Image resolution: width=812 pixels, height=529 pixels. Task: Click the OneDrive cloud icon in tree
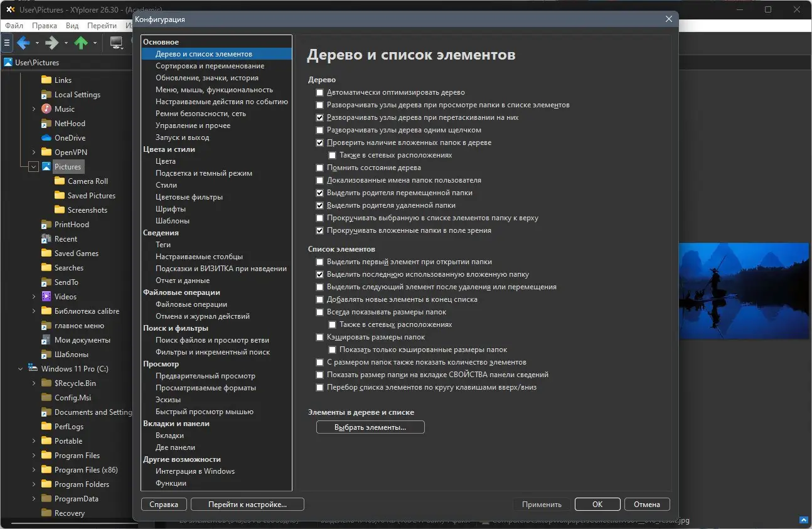[46, 138]
